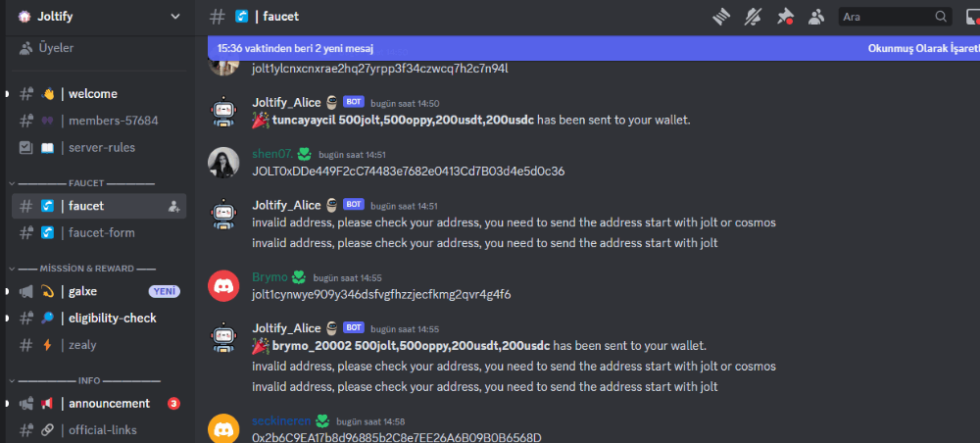The image size is (980, 443).
Task: Mark as read via Okunmuş Olarak İşaretle
Action: (924, 48)
